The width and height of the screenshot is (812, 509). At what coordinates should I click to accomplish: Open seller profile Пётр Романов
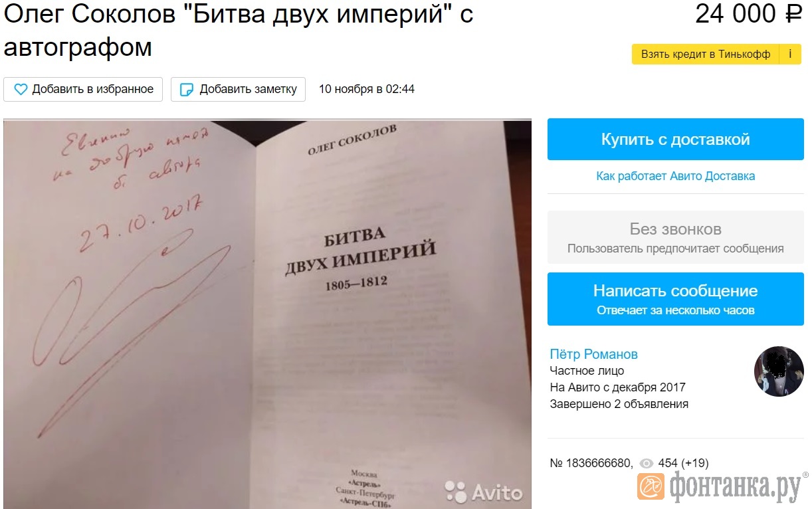(593, 354)
